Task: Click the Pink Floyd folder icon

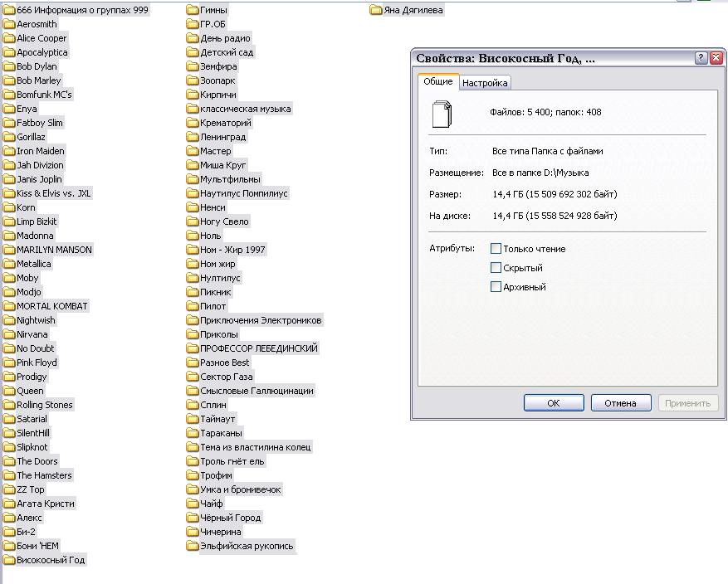Action: tap(9, 363)
